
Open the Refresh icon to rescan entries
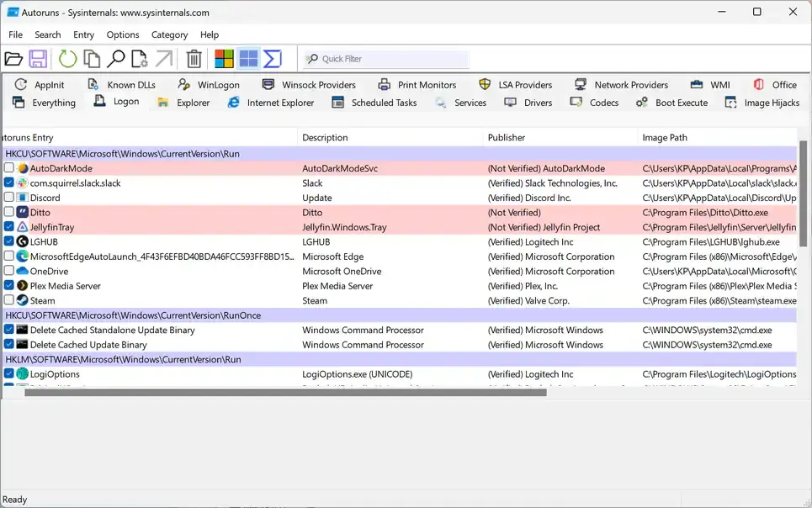click(x=66, y=58)
